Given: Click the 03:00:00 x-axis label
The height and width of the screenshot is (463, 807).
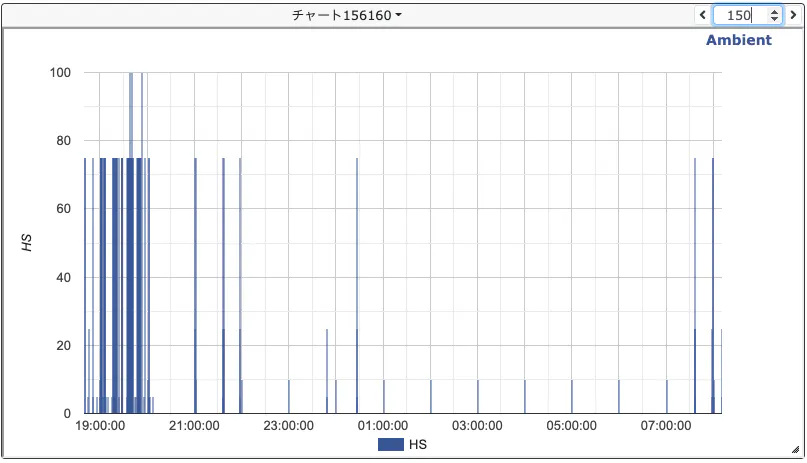Looking at the screenshot, I should point(478,426).
